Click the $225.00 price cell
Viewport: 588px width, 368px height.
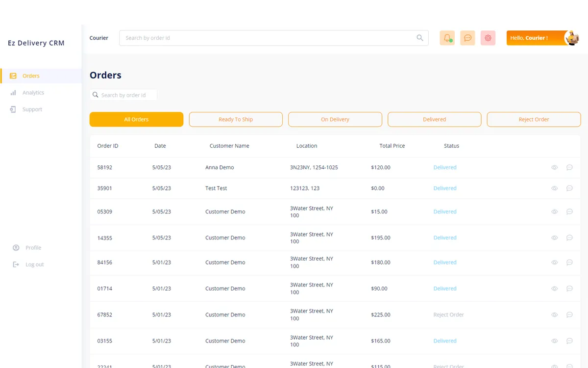click(381, 315)
